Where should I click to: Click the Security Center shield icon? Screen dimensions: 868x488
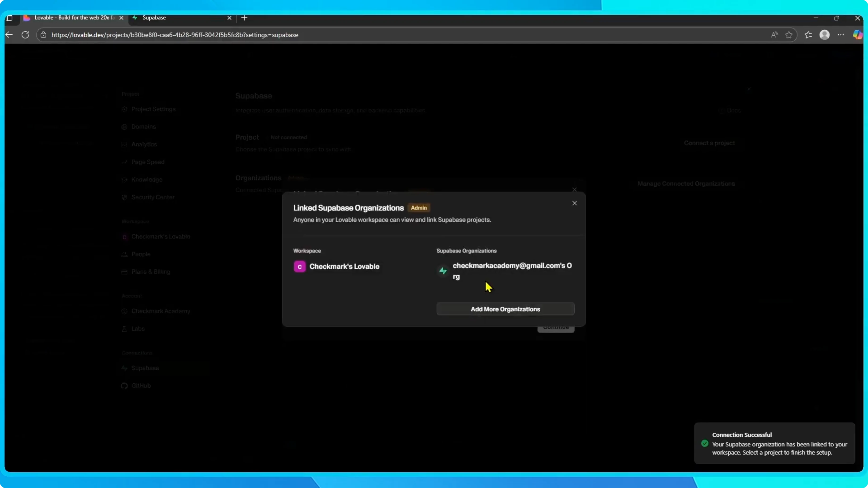124,197
